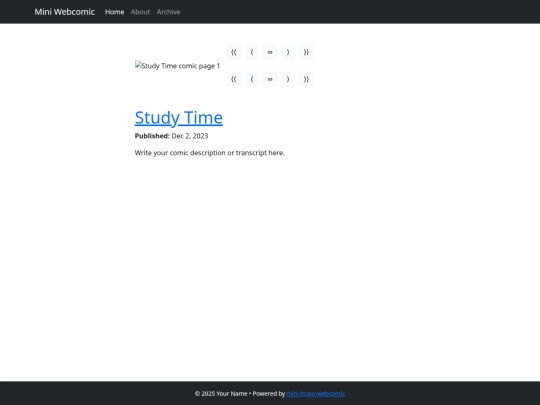Click previous-comic button in top navigation row
Screen dimensions: 540x405
pos(252,52)
